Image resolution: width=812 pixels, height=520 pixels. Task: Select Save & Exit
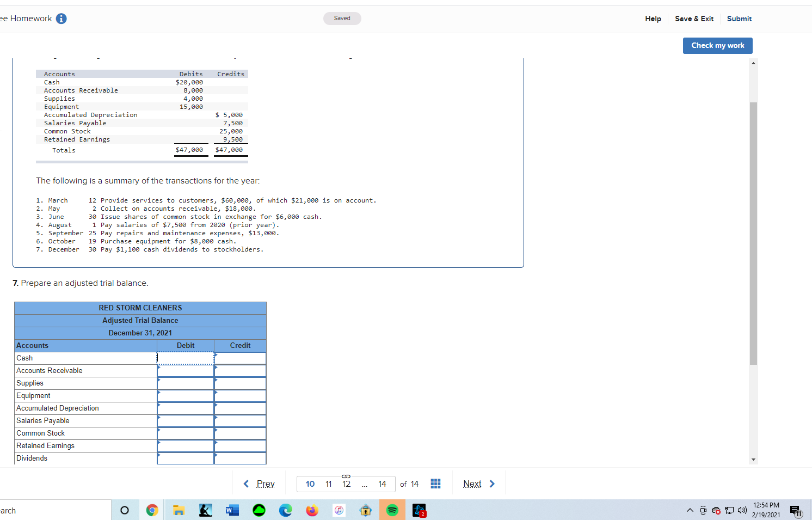click(694, 18)
